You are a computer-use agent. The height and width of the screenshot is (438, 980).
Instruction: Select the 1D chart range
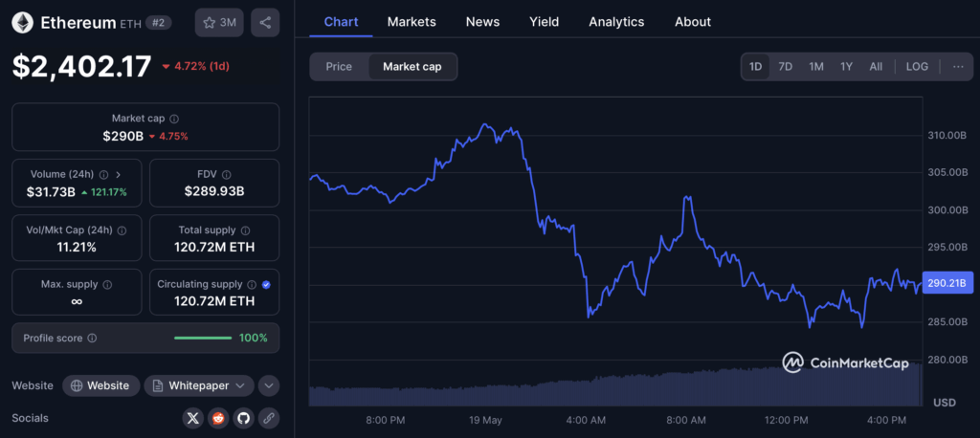756,67
